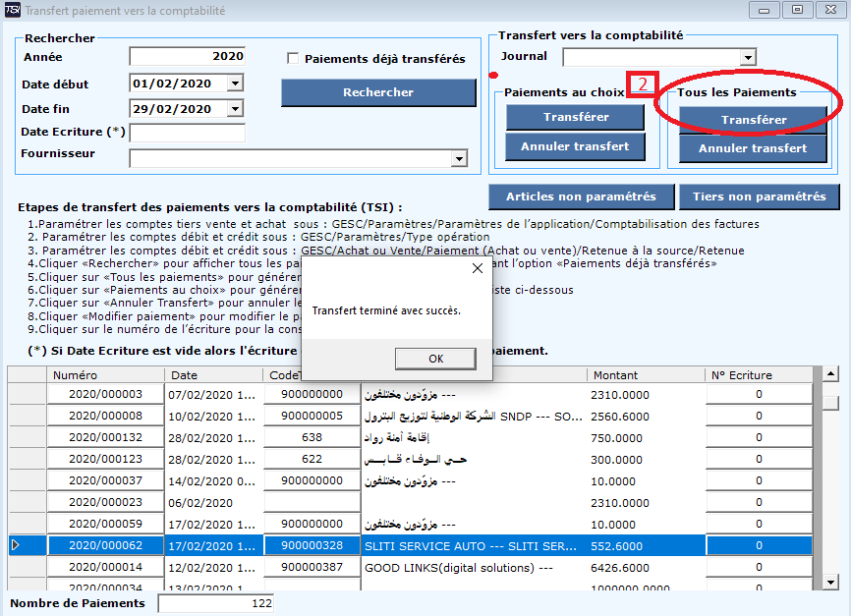This screenshot has width=851, height=616.
Task: Click the date cell starting 10/02/2020
Action: click(x=214, y=417)
